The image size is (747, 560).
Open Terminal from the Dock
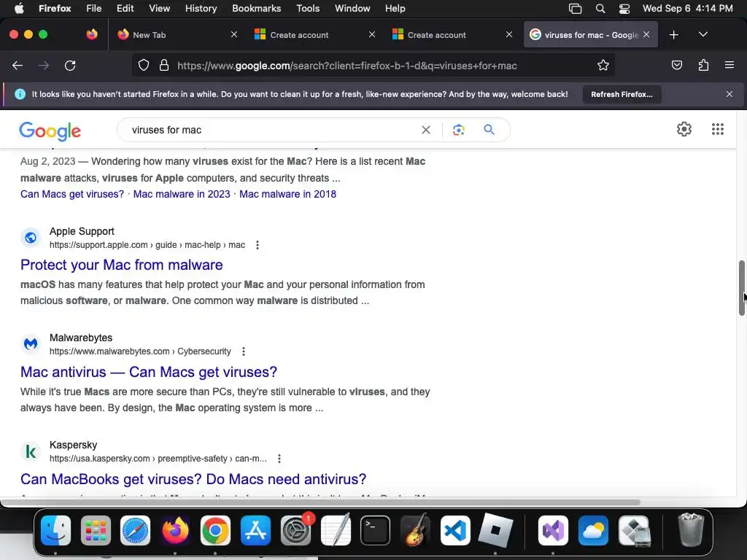376,530
